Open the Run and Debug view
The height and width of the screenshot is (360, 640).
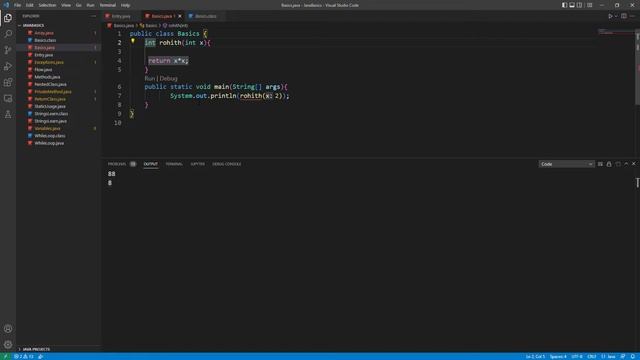pos(8,66)
